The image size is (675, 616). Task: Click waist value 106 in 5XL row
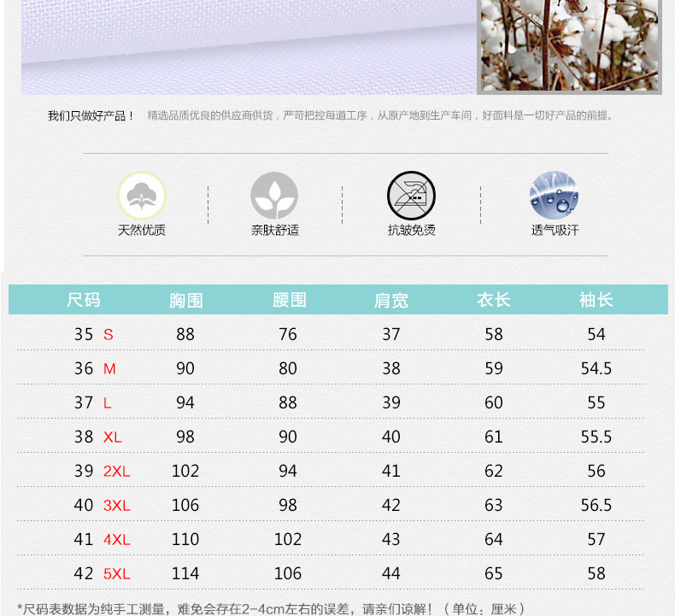(288, 574)
